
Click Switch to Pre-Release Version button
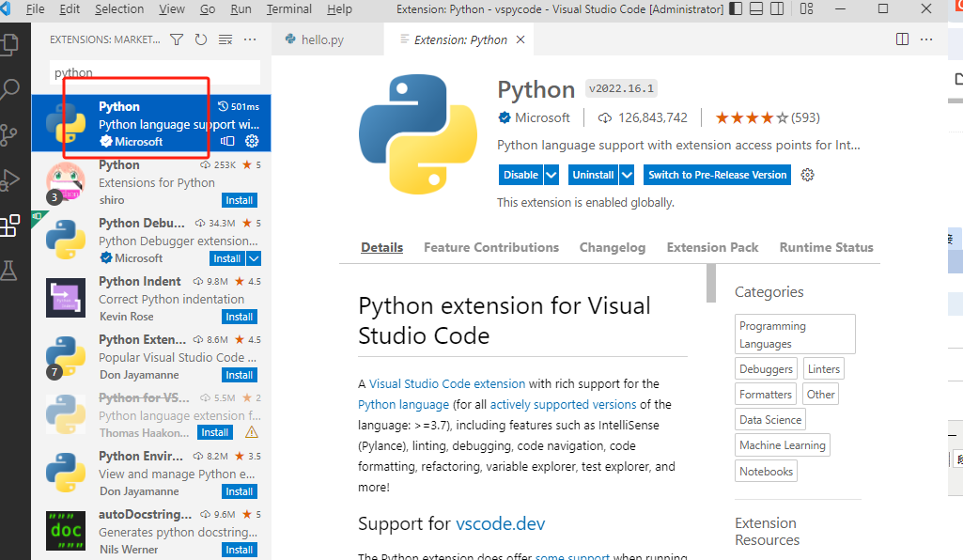(x=717, y=175)
